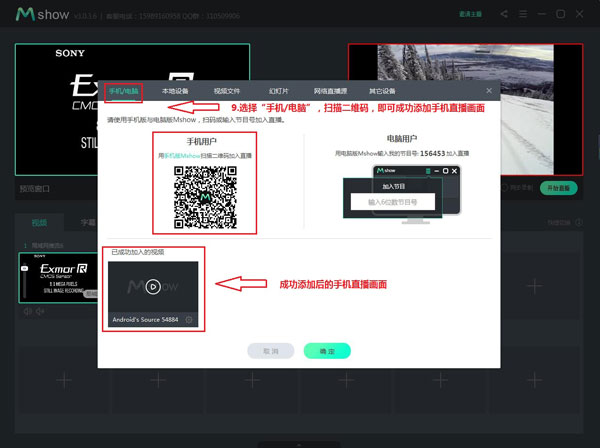Click the 手机版Mshow link above the QR code
Viewport: 600px width, 448px height.
point(182,156)
